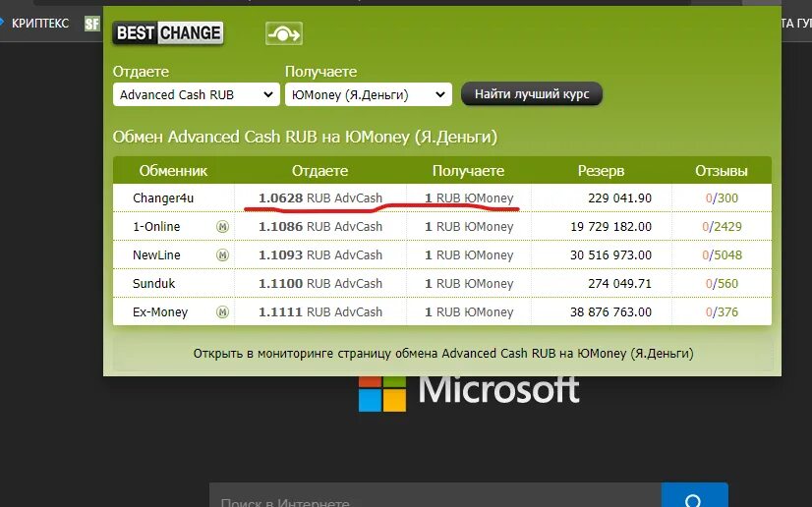
Task: Open the Advanced Cash RUB give dropdown
Action: pyautogui.click(x=197, y=94)
